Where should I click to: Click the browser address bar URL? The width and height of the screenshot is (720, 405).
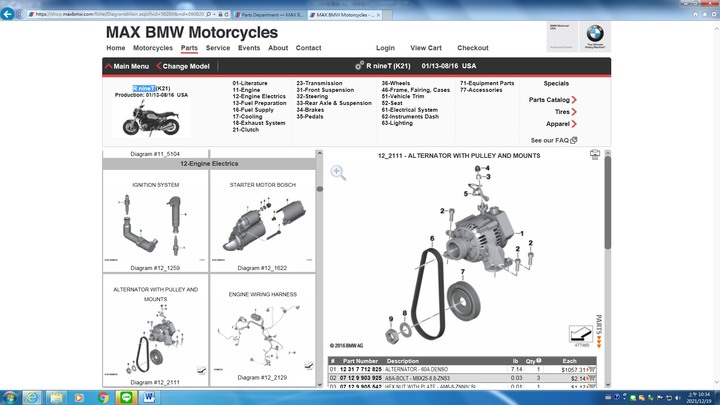pos(119,14)
